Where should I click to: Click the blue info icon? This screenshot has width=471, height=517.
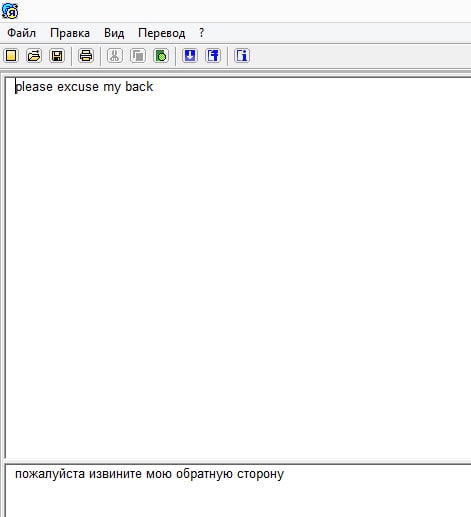pyautogui.click(x=242, y=56)
